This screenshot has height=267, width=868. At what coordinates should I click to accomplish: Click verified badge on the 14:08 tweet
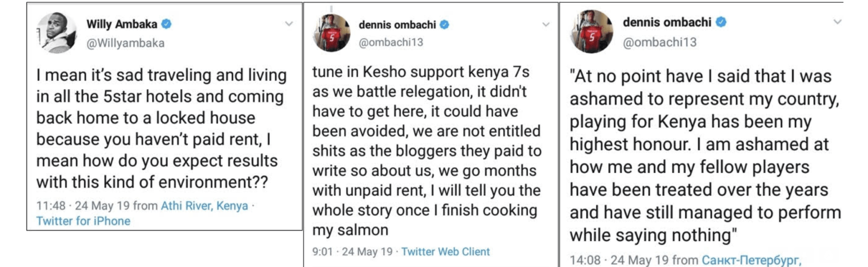[x=721, y=22]
